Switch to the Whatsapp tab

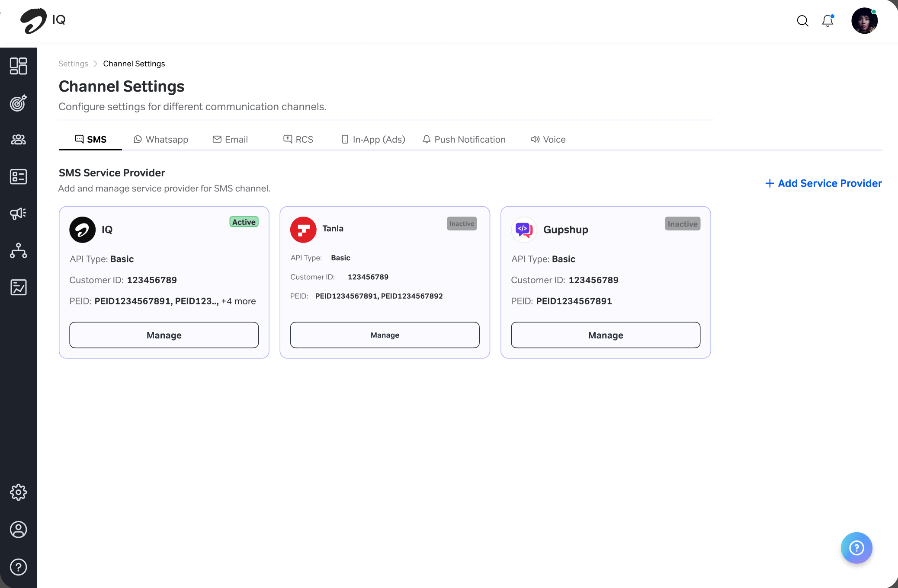[161, 139]
